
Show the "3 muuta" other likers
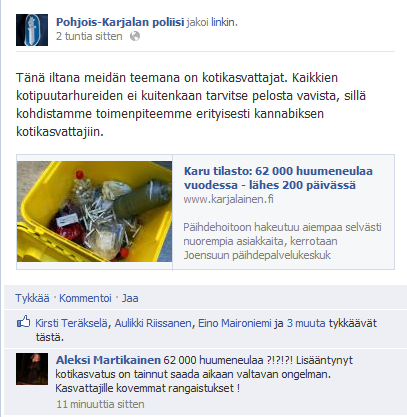(x=306, y=323)
